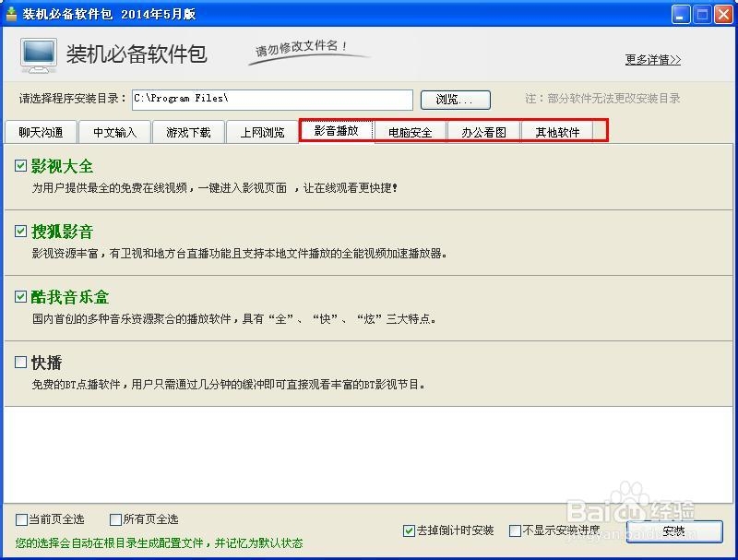
Task: Click the 快播 BT点播软件 description
Action: pos(228,385)
